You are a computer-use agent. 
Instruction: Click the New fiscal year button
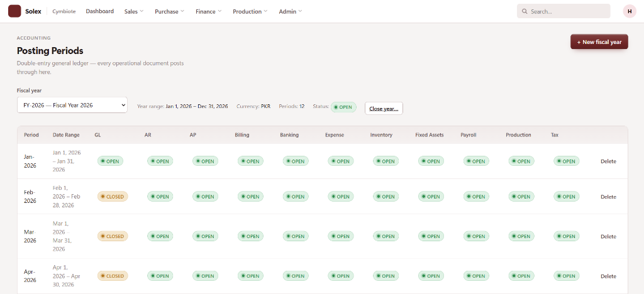(x=599, y=42)
